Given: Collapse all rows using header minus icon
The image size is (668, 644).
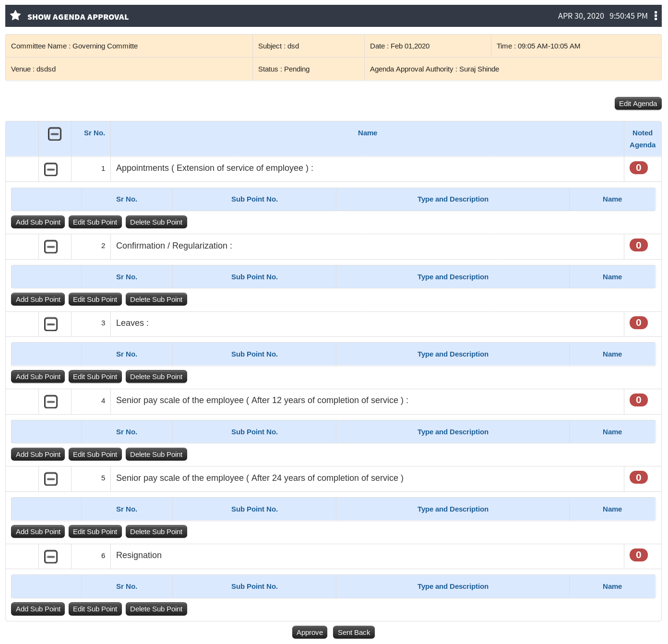Looking at the screenshot, I should click(55, 134).
